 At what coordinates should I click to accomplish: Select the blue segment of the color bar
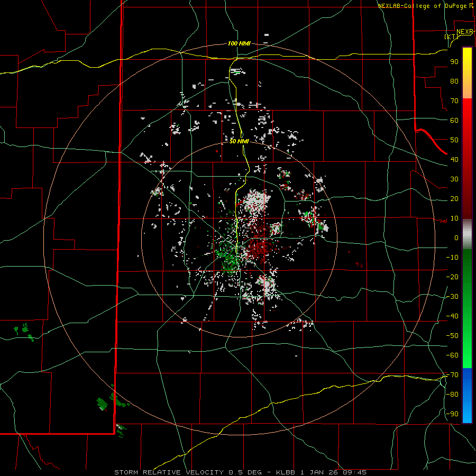467,396
